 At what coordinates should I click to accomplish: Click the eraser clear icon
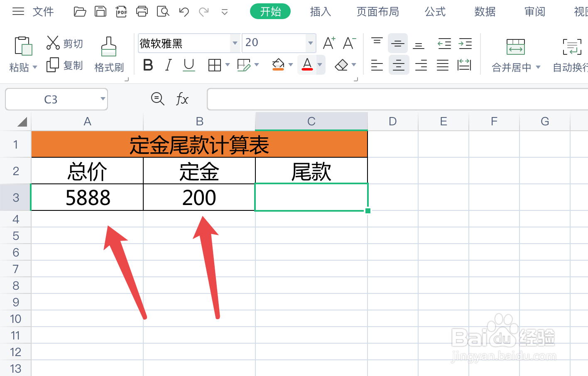[x=341, y=65]
